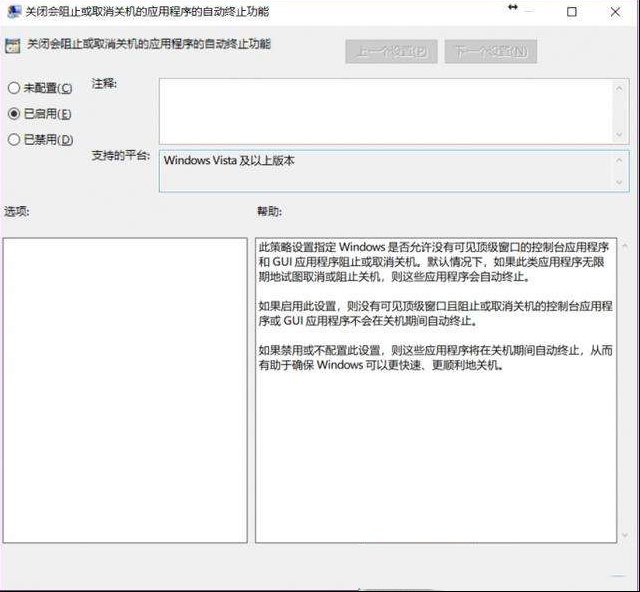The width and height of the screenshot is (640, 592).
Task: Click the 帮助: label
Action: [269, 211]
